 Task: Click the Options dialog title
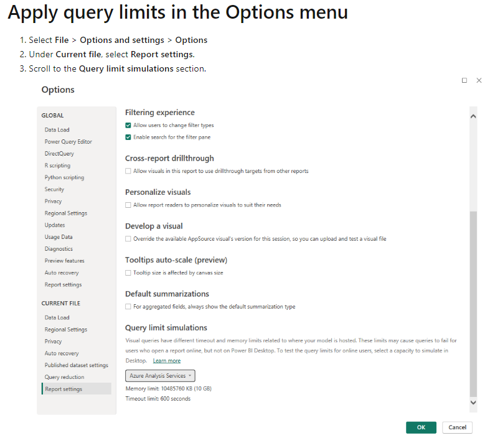tap(58, 90)
